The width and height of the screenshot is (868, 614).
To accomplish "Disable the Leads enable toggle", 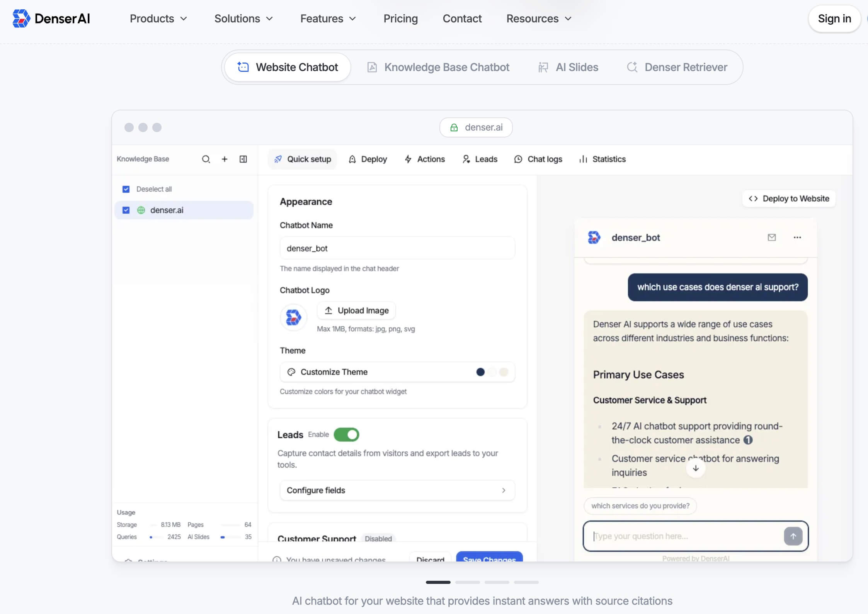I will 347,434.
